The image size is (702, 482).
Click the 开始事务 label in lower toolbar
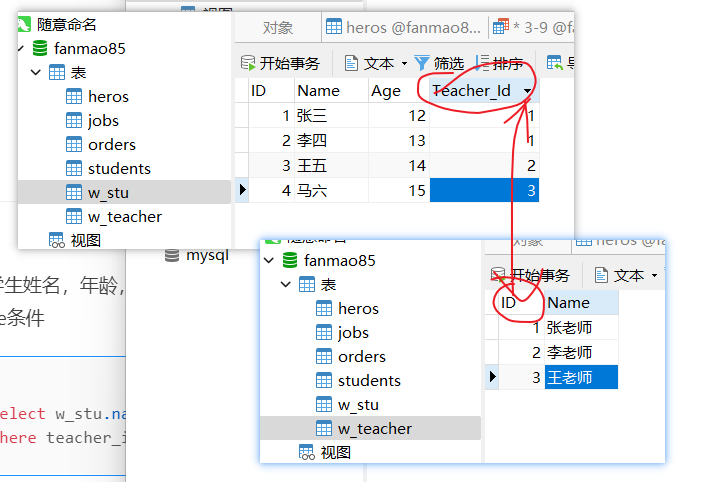[540, 276]
